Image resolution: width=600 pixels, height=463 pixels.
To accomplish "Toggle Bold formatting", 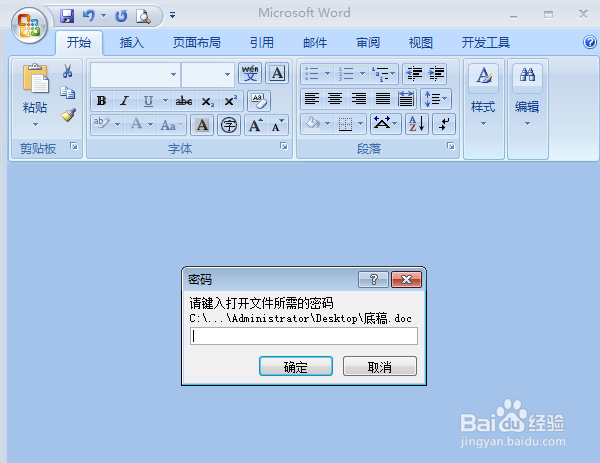I will (101, 101).
